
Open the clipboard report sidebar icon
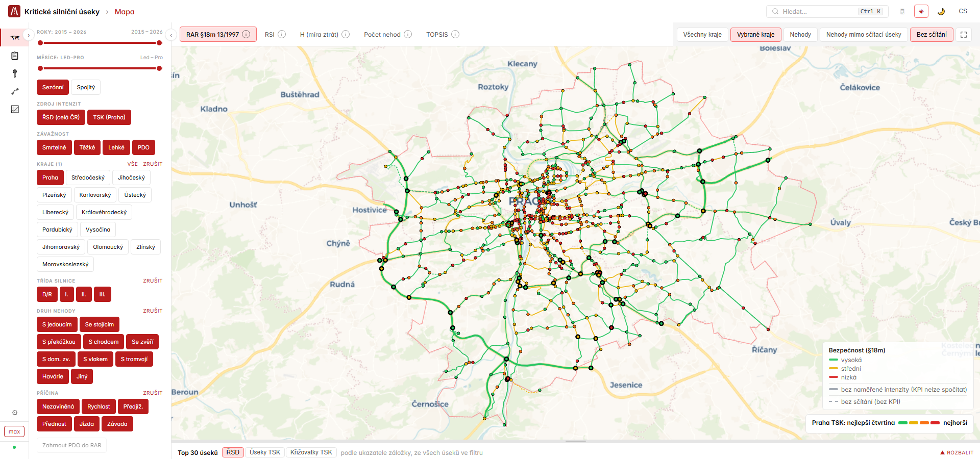(x=15, y=56)
